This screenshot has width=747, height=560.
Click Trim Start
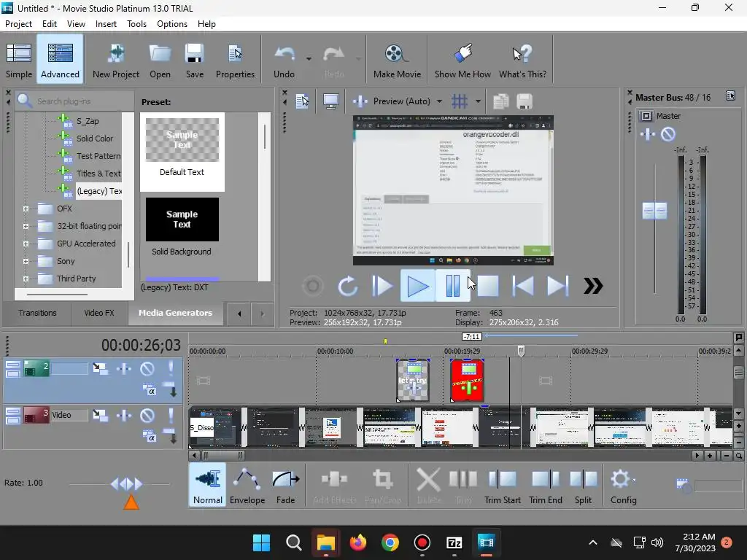click(x=502, y=485)
